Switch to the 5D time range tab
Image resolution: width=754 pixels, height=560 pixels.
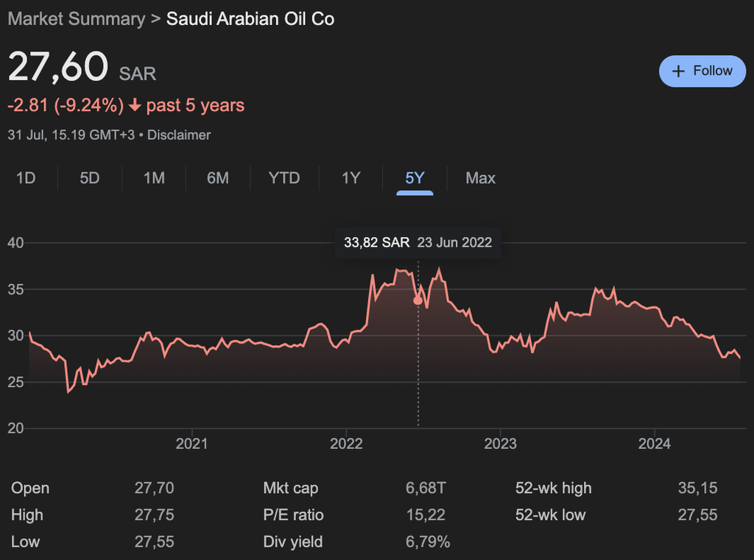[89, 178]
